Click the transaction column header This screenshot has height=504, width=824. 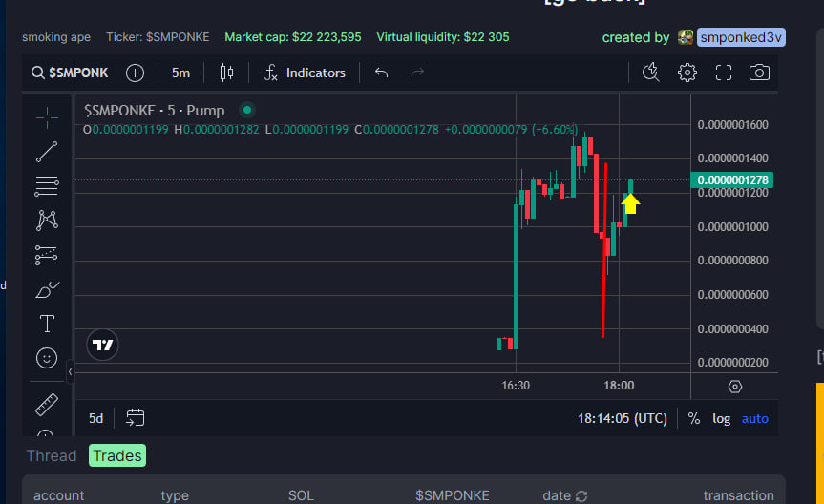tap(738, 495)
